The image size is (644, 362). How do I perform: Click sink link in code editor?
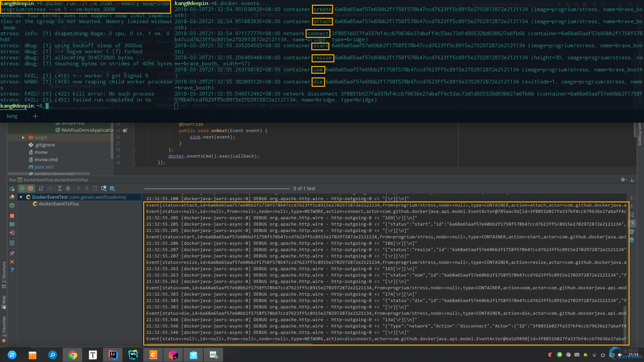(195, 137)
